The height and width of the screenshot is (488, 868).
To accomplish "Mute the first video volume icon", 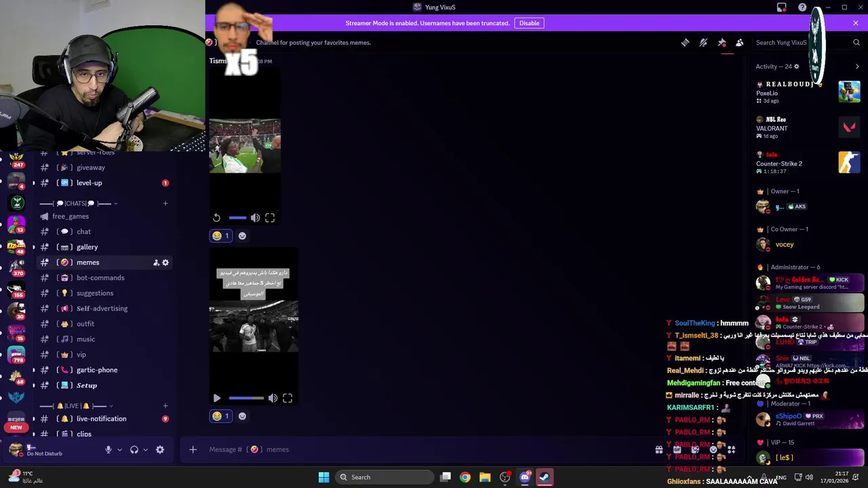I will pos(255,218).
